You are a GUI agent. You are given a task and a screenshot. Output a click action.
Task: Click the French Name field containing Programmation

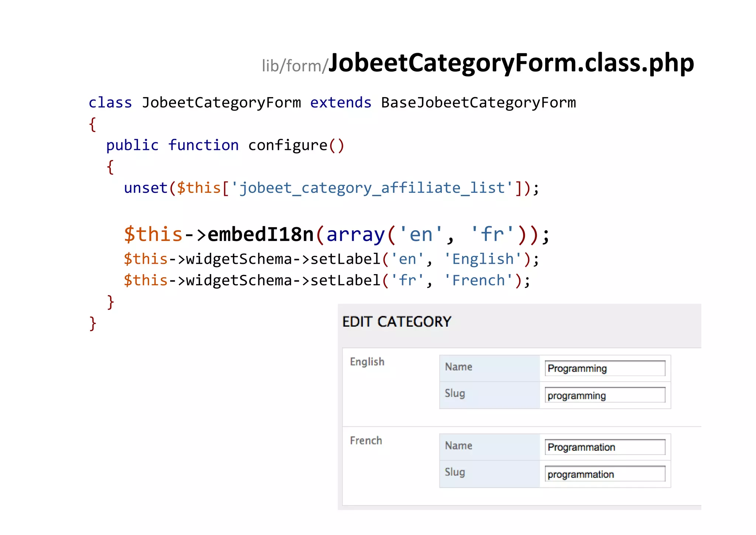pyautogui.click(x=605, y=447)
